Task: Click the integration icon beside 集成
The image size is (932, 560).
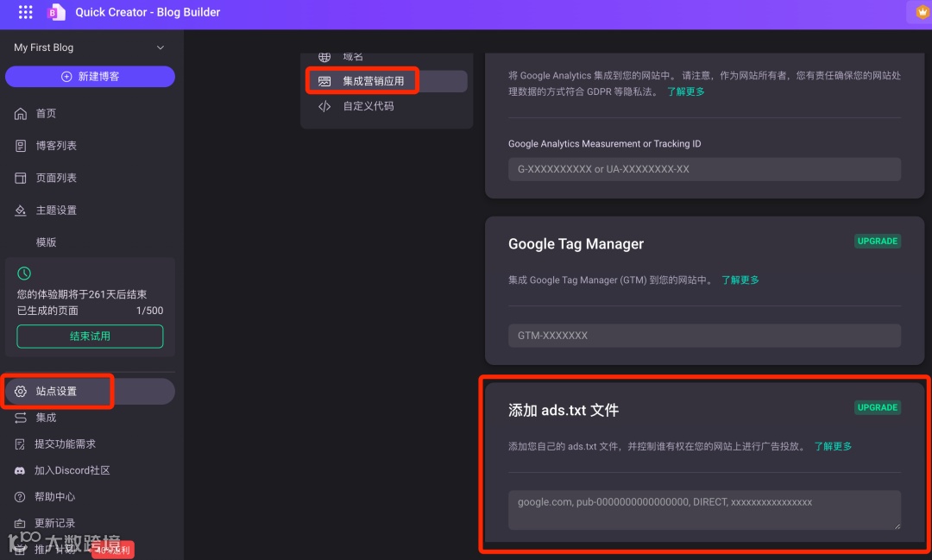Action: (21, 418)
